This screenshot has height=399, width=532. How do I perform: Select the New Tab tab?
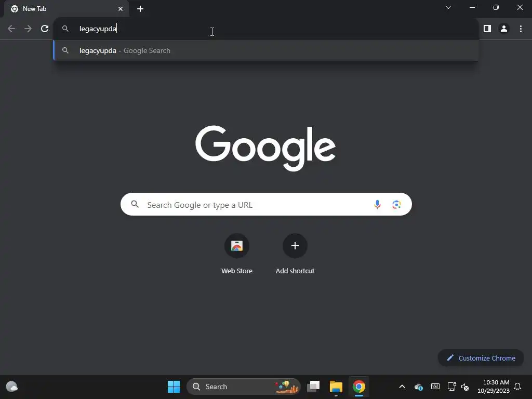point(66,9)
